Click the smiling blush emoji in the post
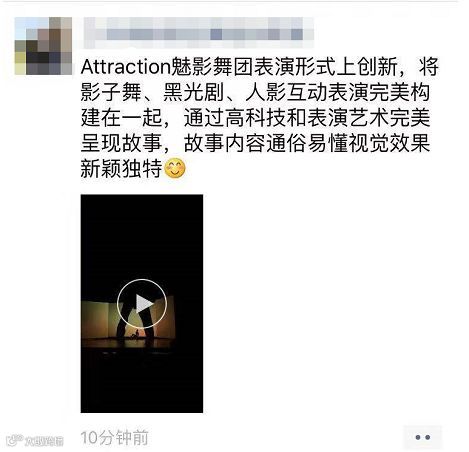 175,168
